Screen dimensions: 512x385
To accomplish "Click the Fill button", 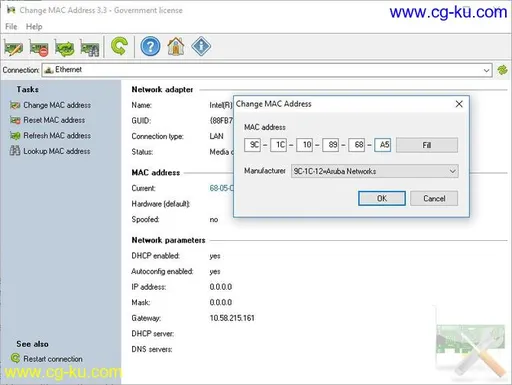I will [427, 145].
